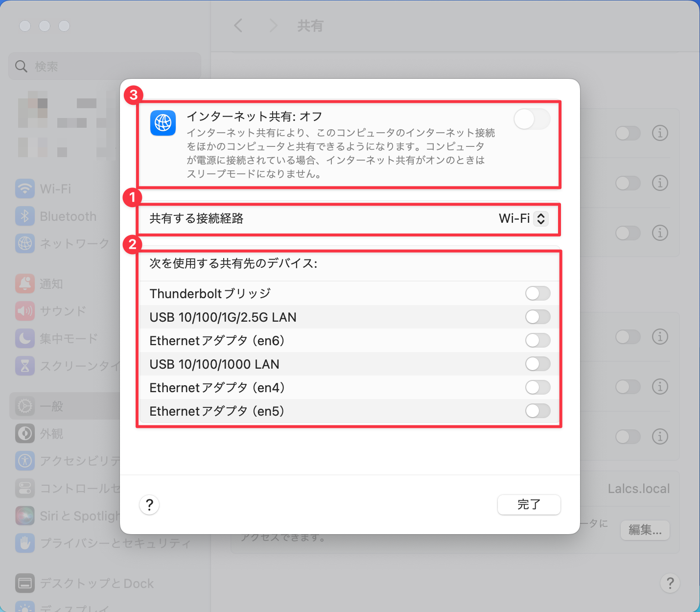Toggle USB 10/100/1000 LAN sharing
This screenshot has height=612, width=700.
(537, 364)
